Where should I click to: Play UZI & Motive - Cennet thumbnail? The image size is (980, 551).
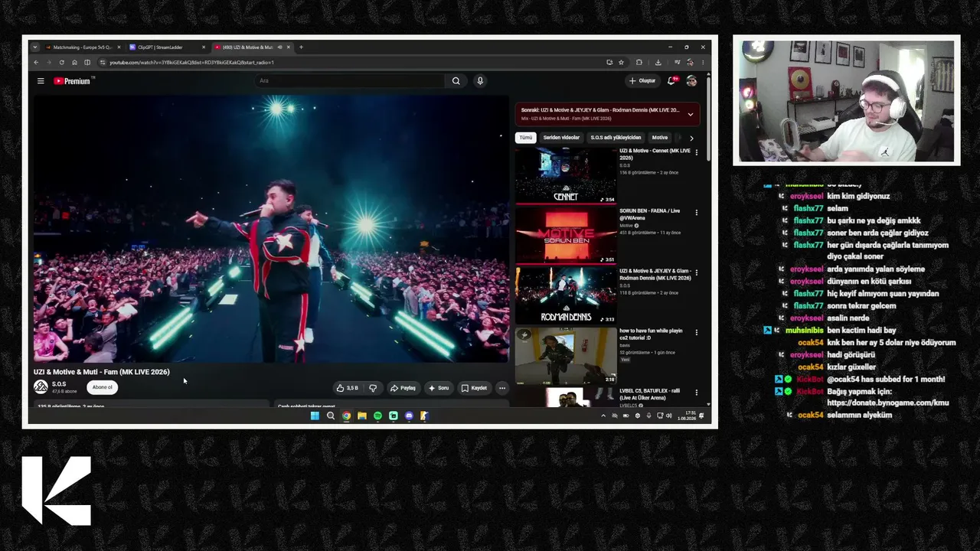(x=566, y=175)
